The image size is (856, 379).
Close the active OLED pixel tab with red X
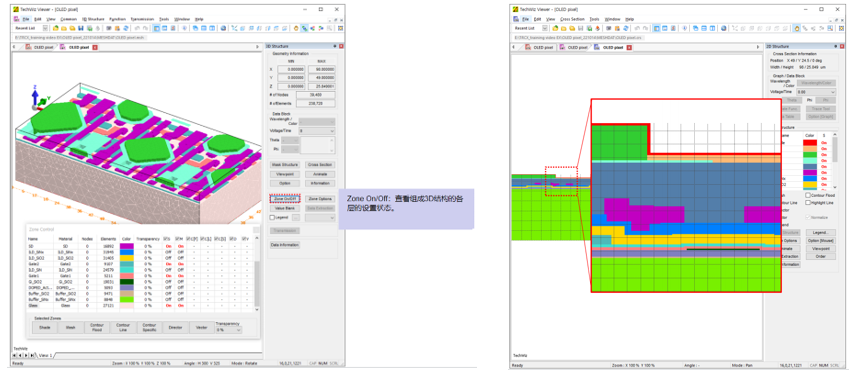[x=95, y=48]
